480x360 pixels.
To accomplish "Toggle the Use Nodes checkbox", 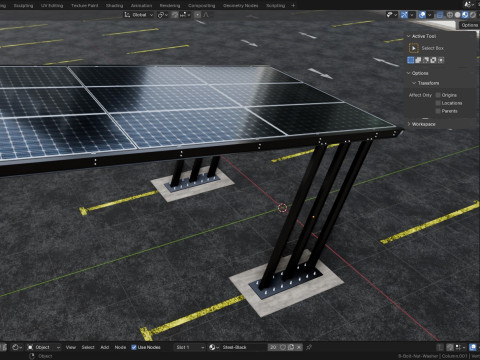I will [x=134, y=347].
